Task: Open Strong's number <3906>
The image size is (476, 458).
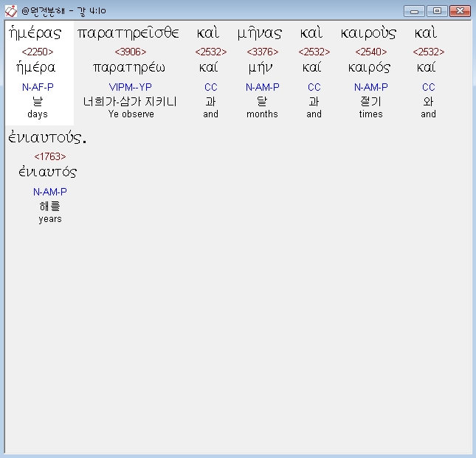Action: click(x=131, y=52)
